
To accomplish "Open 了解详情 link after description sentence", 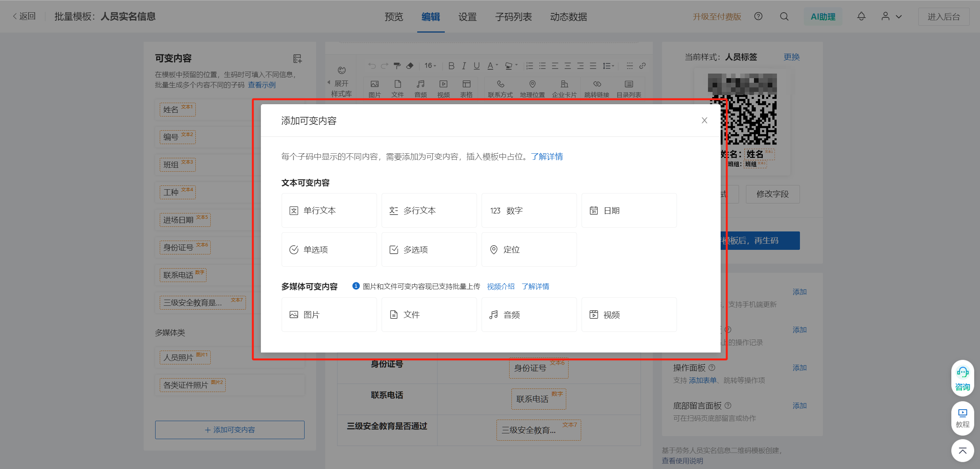I will click(x=547, y=157).
